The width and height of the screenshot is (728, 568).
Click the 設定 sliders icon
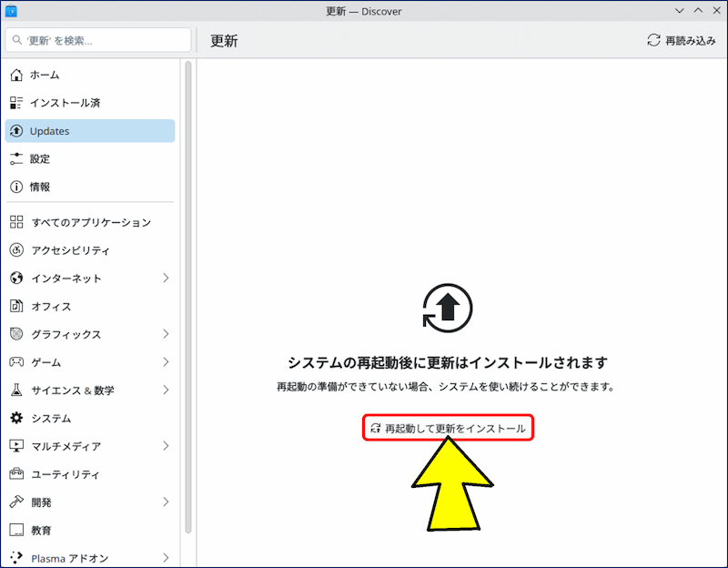pos(16,158)
